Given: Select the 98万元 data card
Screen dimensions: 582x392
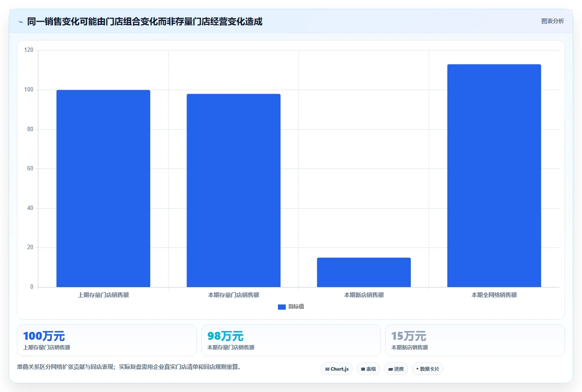Looking at the screenshot, I should (291, 340).
